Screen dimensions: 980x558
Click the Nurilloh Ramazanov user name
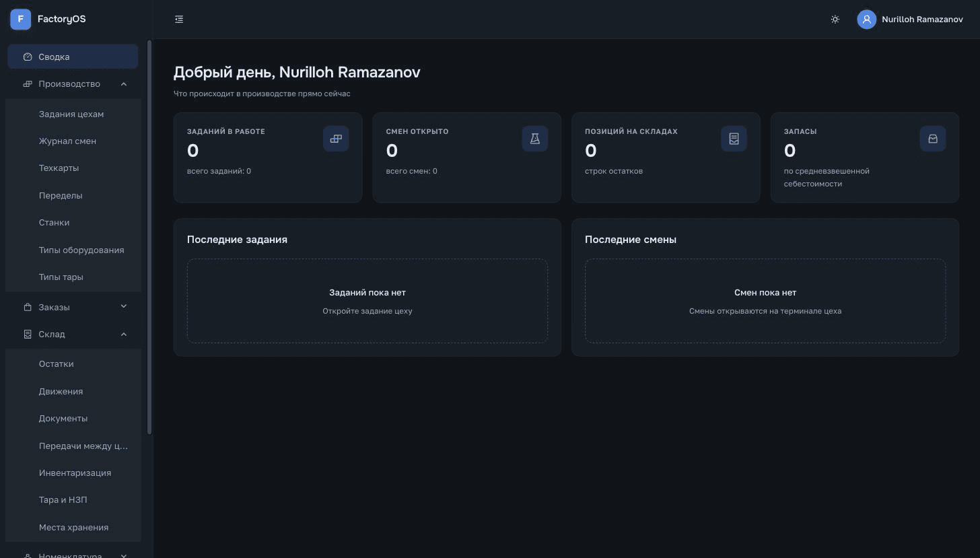tap(922, 20)
